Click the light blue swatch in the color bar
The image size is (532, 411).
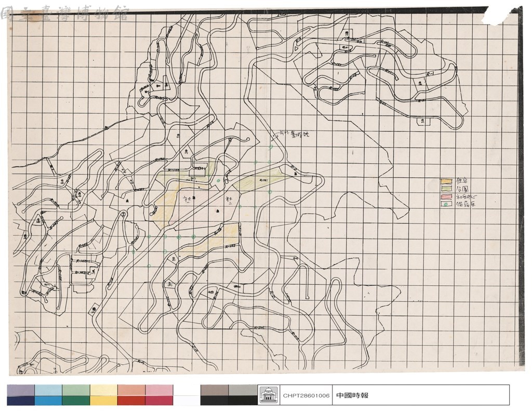click(48, 390)
